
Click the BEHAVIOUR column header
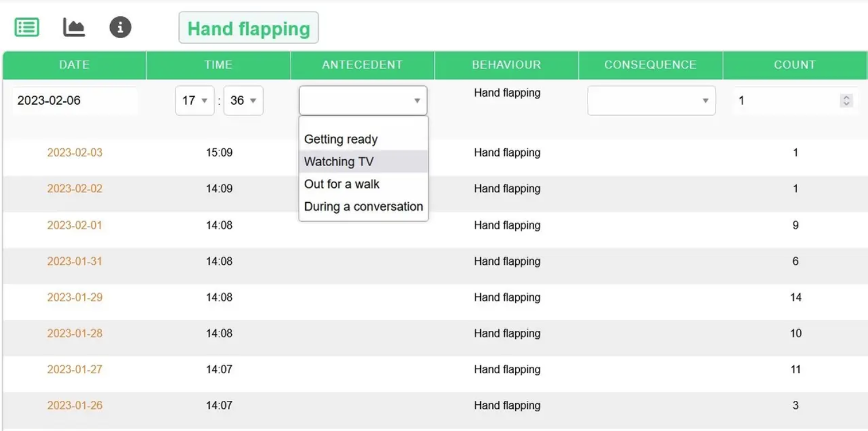pos(506,65)
